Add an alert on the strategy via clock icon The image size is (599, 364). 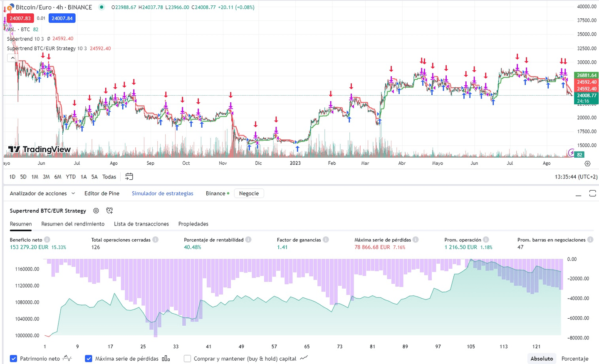pyautogui.click(x=109, y=211)
